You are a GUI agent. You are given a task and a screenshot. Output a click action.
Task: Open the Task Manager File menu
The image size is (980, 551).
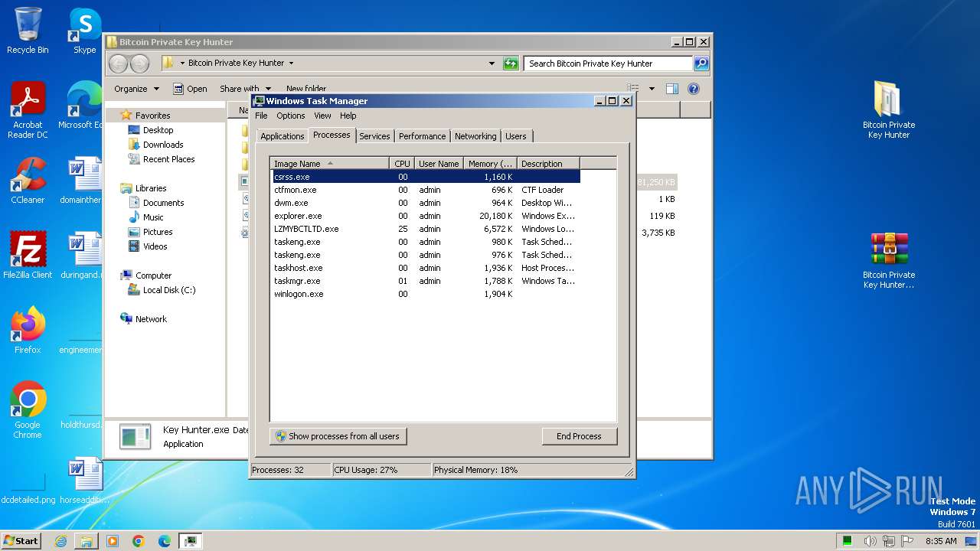tap(261, 116)
